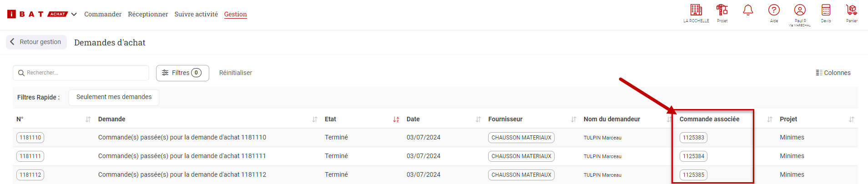Image resolution: width=868 pixels, height=184 pixels.
Task: Click the Aide question mark icon
Action: 774,10
